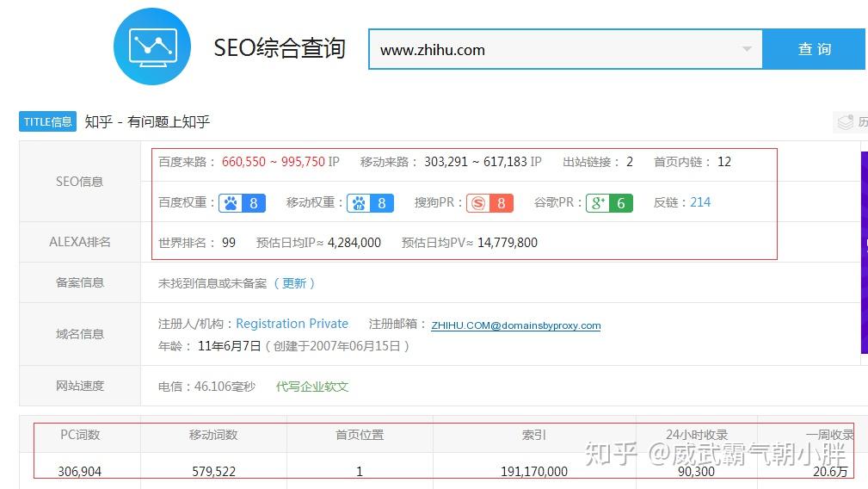The image size is (868, 489).
Task: Click the 查询 search button
Action: [814, 49]
